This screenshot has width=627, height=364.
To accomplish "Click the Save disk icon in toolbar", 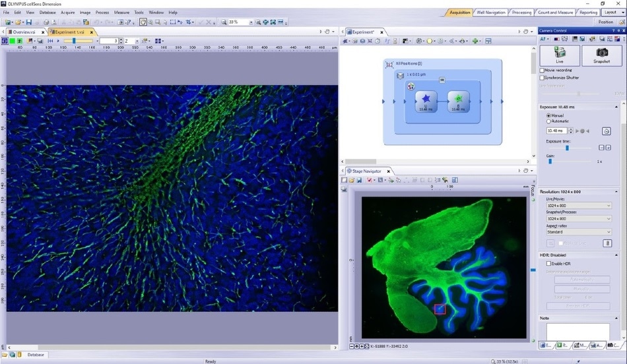I will pos(29,22).
